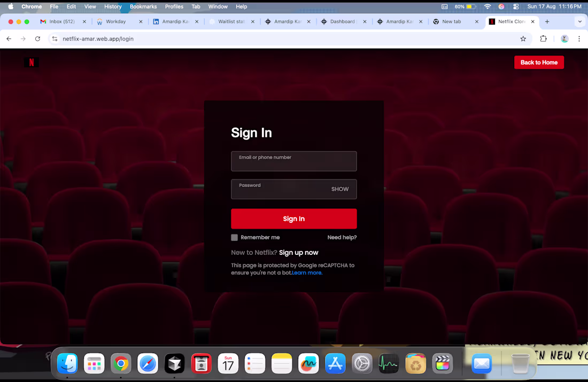Click the Chrome profile avatar icon

coord(564,38)
